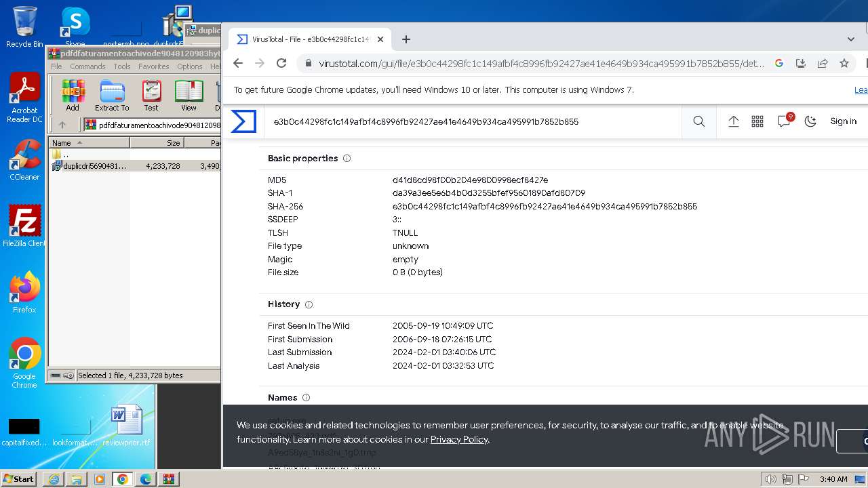Open CCleaner desktop icon
The width and height of the screenshot is (868, 488).
24,161
